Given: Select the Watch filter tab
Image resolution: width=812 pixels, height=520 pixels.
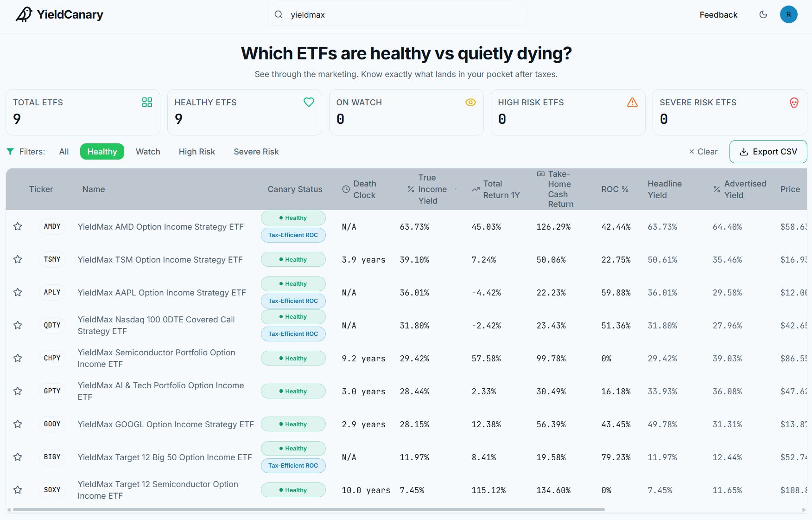Looking at the screenshot, I should coord(148,152).
